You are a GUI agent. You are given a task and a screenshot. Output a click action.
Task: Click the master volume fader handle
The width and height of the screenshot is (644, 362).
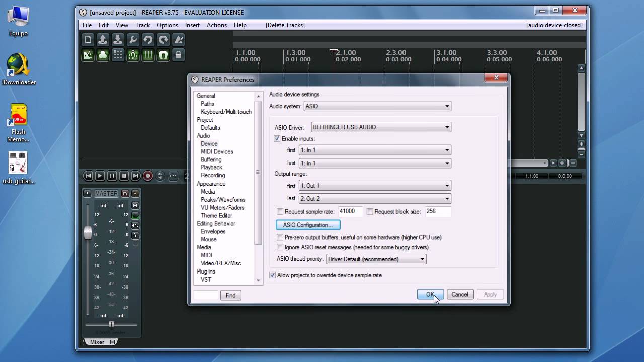(88, 233)
